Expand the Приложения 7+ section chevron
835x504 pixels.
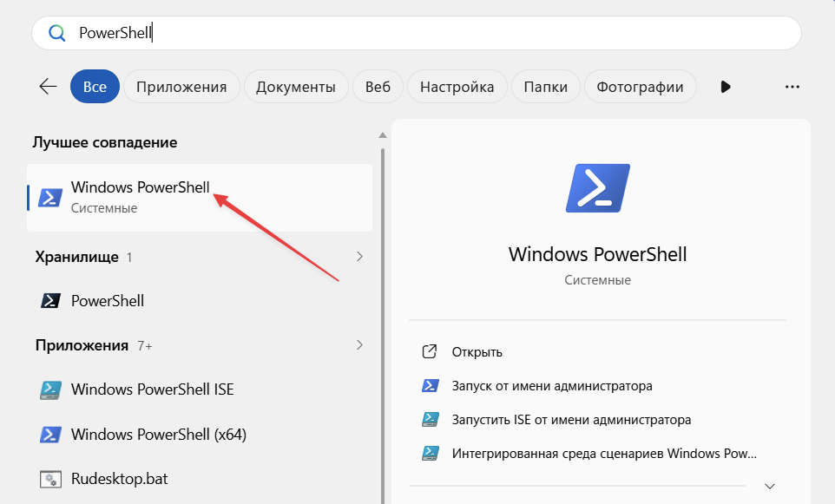(360, 345)
